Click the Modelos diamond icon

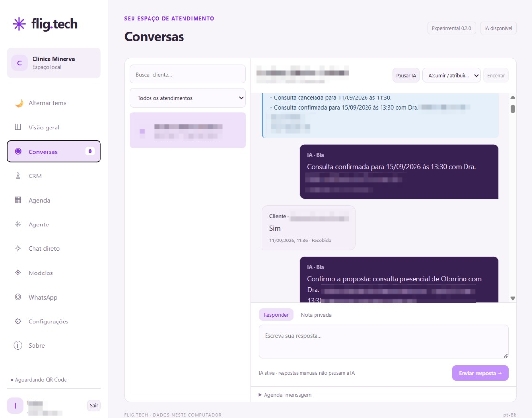18,273
